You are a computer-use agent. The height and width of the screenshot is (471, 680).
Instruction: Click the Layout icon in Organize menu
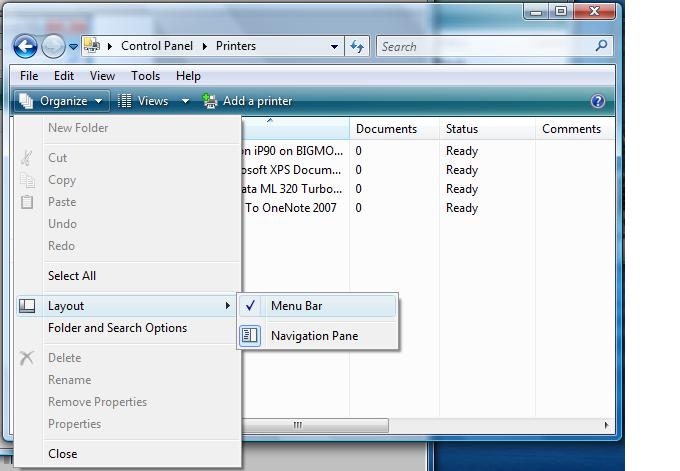[x=28, y=306]
